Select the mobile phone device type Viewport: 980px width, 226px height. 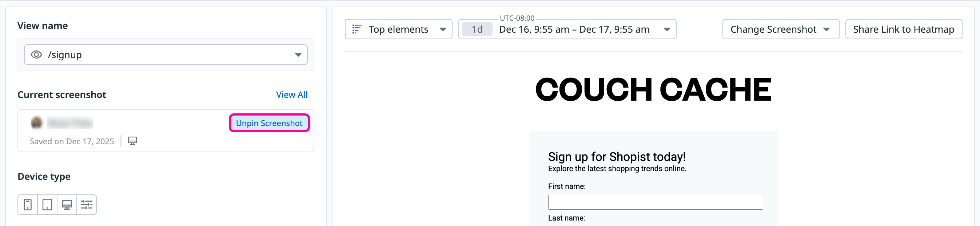click(x=27, y=205)
